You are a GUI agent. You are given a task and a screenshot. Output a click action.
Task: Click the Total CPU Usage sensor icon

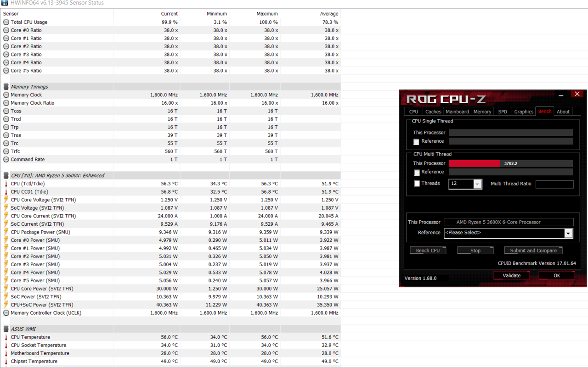pos(6,22)
